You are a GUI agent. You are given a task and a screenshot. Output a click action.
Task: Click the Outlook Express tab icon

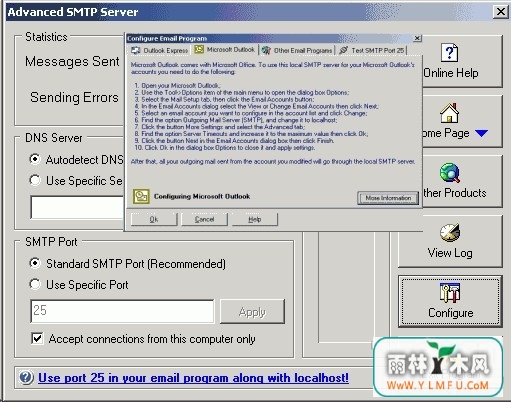136,50
